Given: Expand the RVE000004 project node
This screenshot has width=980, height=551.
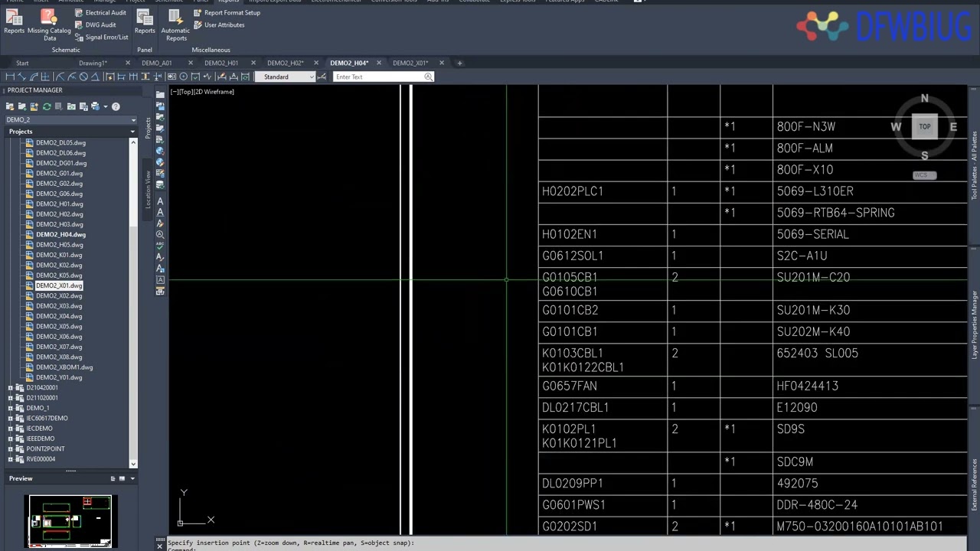Looking at the screenshot, I should point(10,459).
